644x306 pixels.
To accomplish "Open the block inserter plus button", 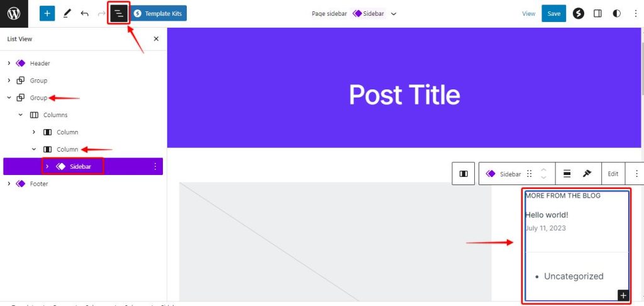I will tap(47, 13).
